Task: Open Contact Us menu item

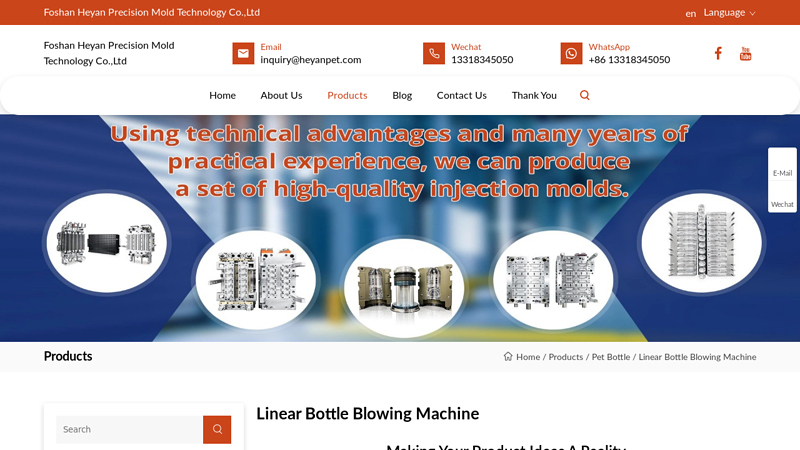Action: (462, 95)
